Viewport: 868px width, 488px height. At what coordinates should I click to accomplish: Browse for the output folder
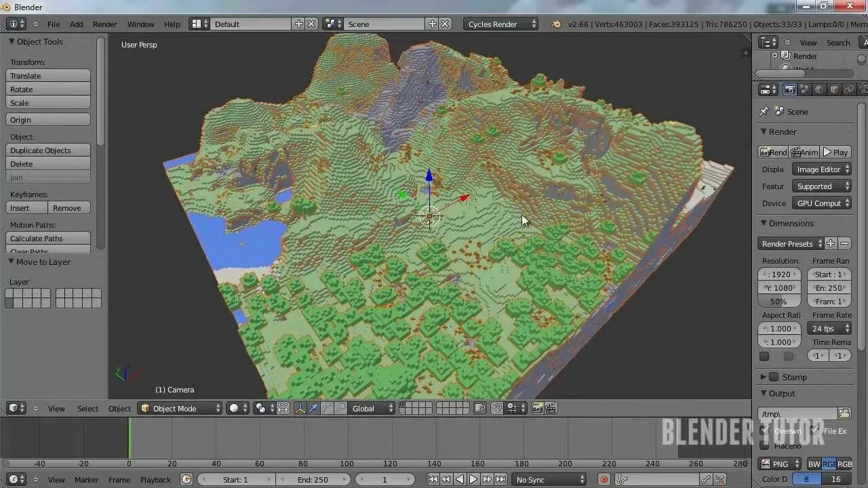(844, 413)
